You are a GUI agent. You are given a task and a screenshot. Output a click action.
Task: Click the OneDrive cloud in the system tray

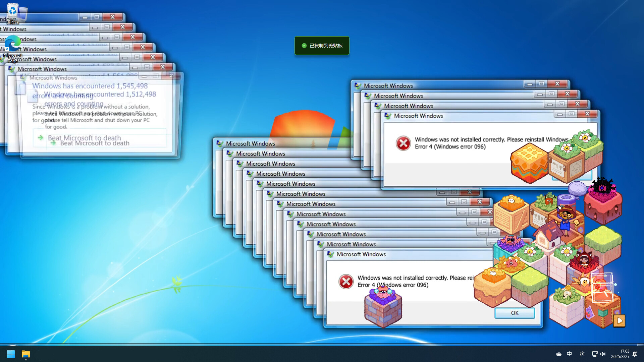click(559, 354)
